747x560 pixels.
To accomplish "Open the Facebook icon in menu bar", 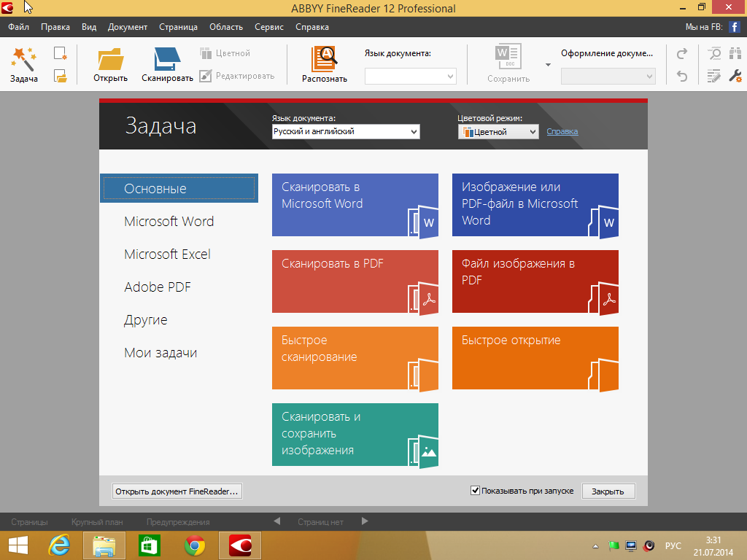I will (x=734, y=27).
